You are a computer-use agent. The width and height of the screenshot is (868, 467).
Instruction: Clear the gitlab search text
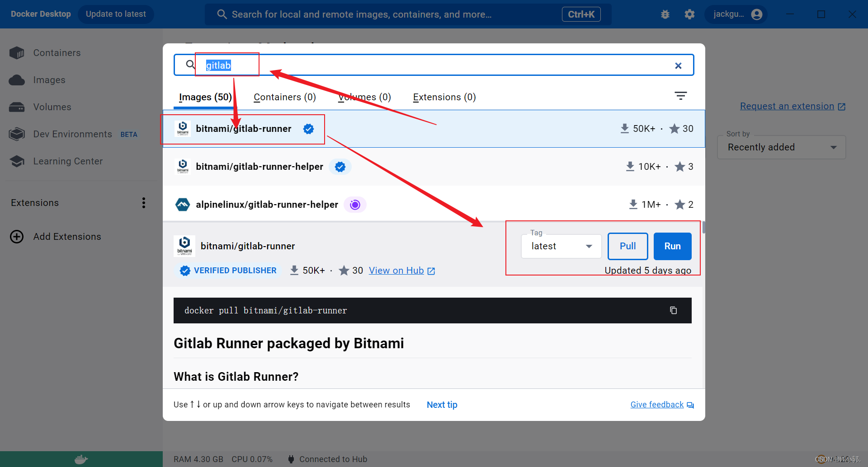coord(678,65)
